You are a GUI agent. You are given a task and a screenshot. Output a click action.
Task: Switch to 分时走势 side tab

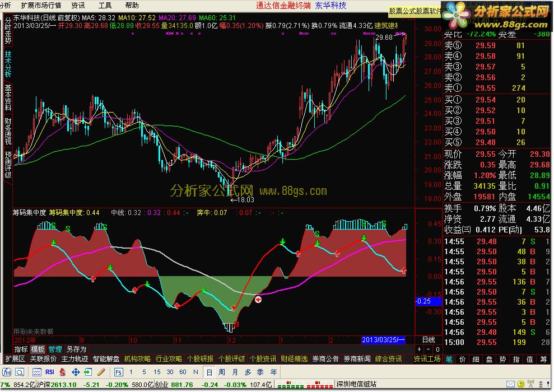[x=8, y=31]
